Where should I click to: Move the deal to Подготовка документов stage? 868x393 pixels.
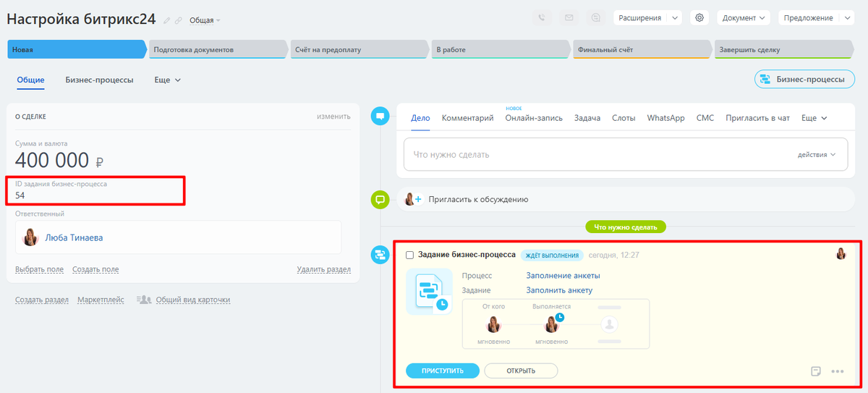218,49
